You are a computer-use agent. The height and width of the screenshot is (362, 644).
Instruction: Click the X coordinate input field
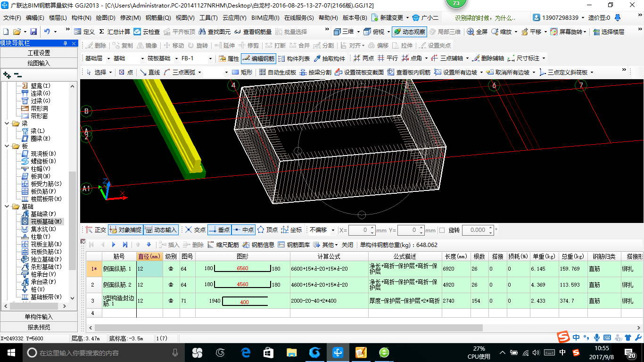pos(361,230)
